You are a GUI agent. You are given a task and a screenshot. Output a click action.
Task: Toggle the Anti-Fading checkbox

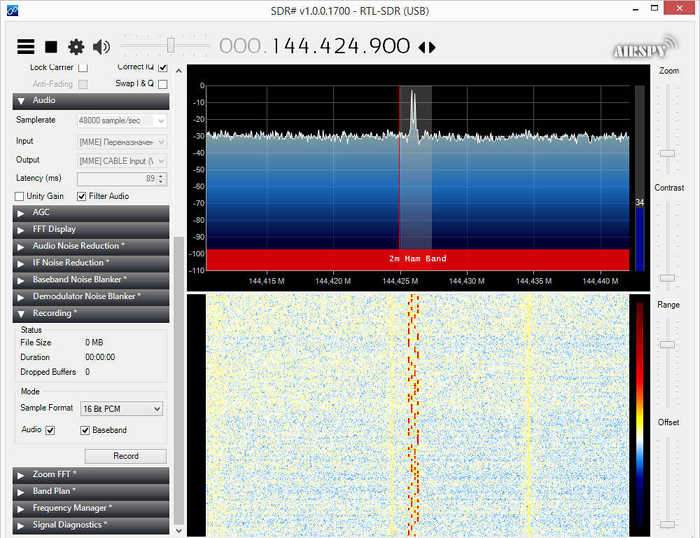click(83, 84)
